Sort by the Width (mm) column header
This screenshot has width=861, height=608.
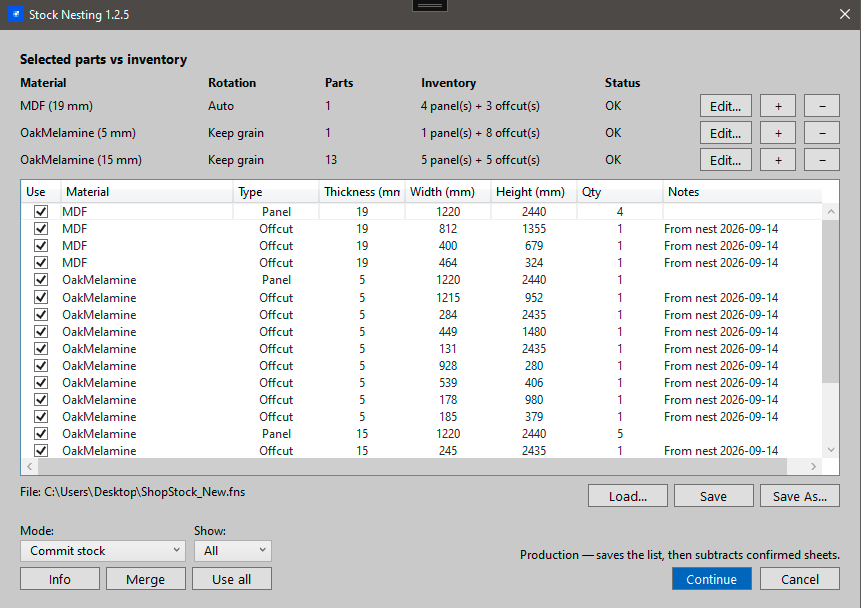tap(448, 192)
